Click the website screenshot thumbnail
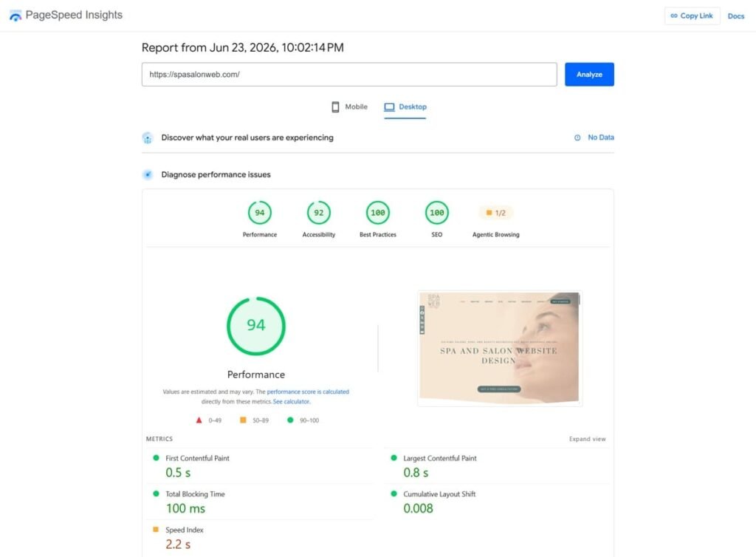This screenshot has width=756, height=557. tap(500, 348)
